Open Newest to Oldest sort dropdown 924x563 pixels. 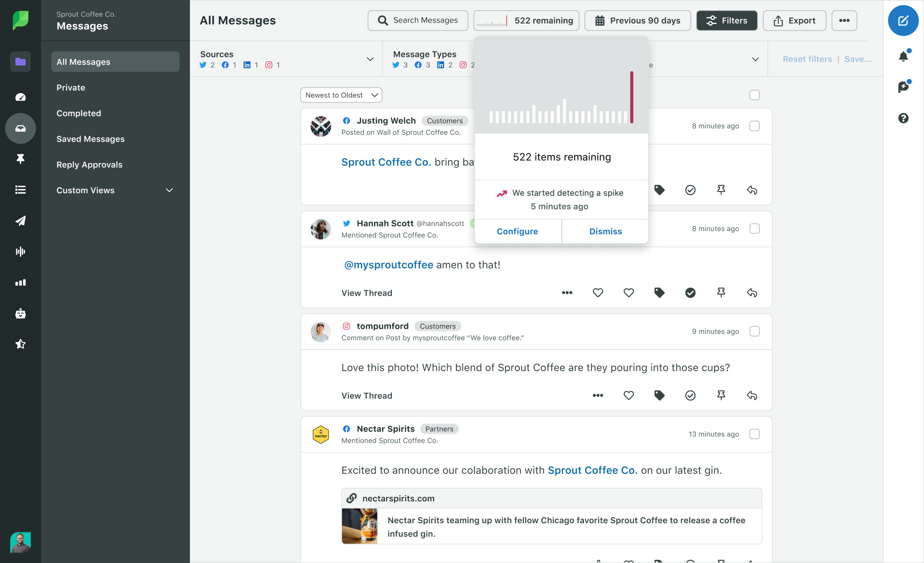click(x=340, y=95)
